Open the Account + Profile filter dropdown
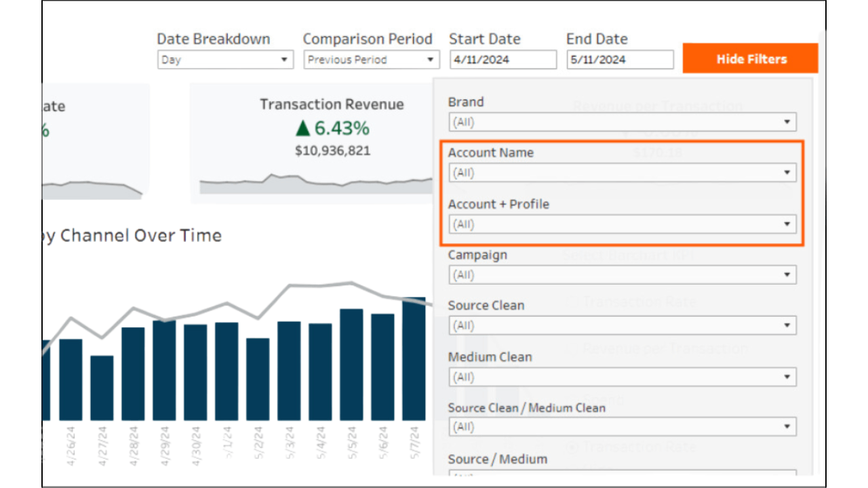This screenshot has height=488, width=868. coord(622,224)
